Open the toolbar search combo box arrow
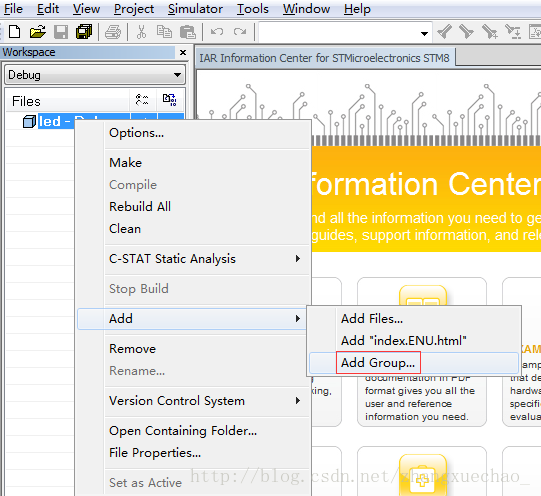 click(x=424, y=33)
